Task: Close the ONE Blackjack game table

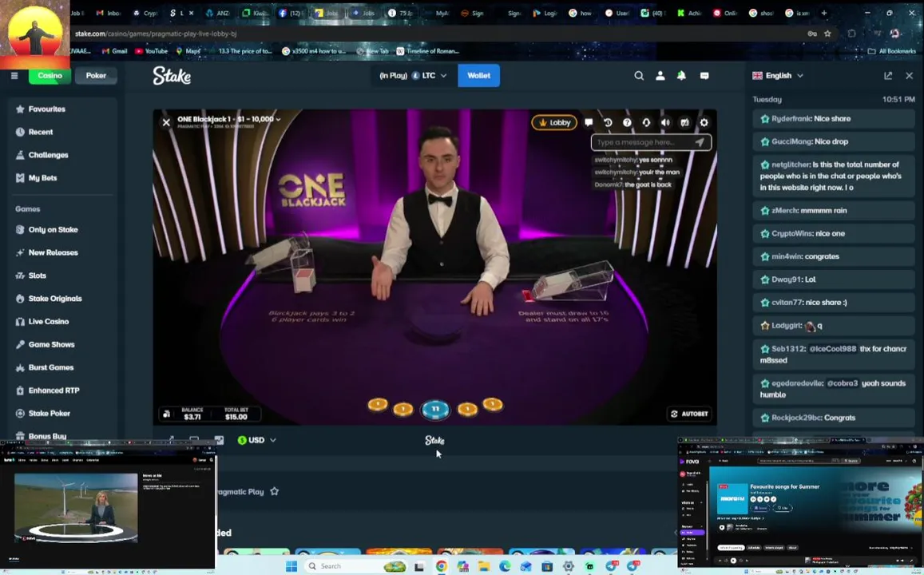Action: click(166, 122)
